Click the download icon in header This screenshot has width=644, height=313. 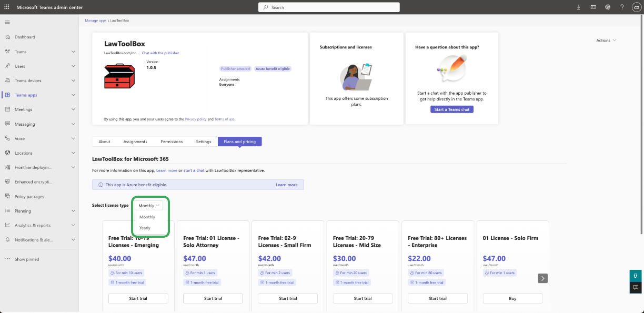coord(579,7)
